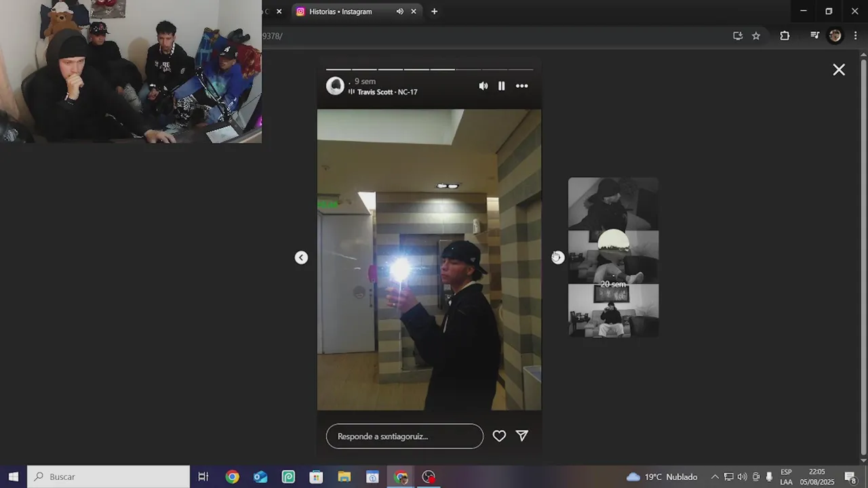Open the Windows Start menu
The height and width of the screenshot is (488, 868).
[x=14, y=476]
